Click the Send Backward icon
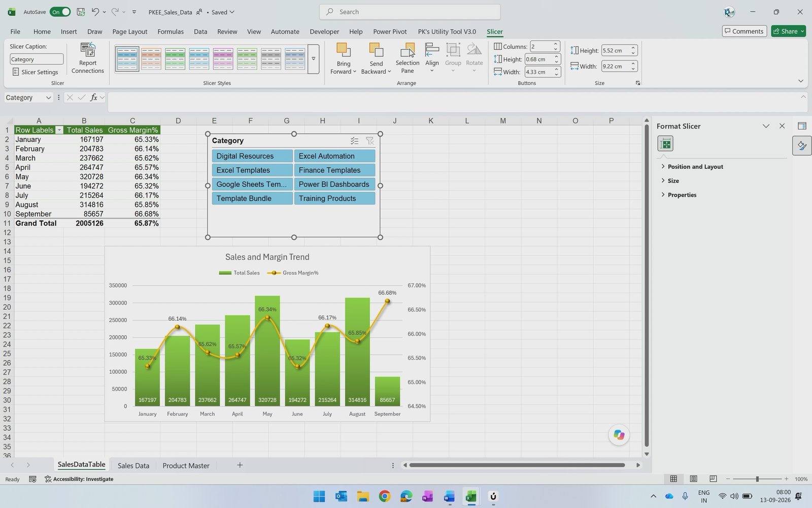 [x=376, y=50]
